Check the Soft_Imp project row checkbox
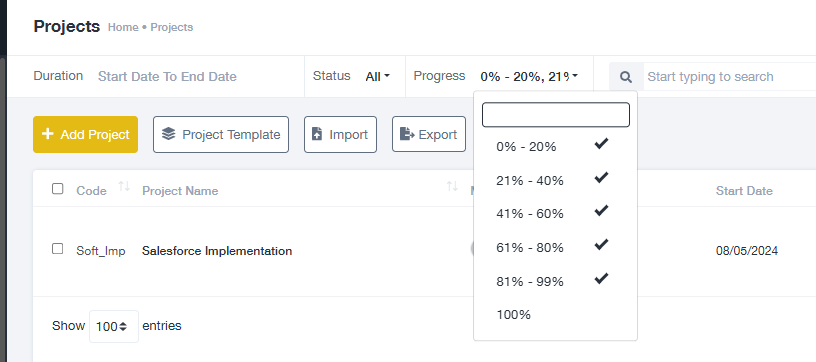This screenshot has width=816, height=362. tap(58, 249)
